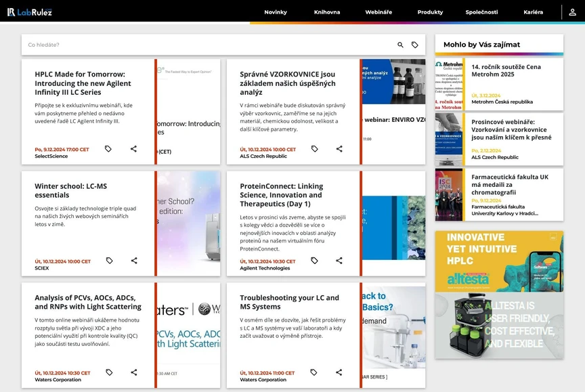Share the ProteinConnect webinar
Screen dimensions: 585x392
click(339, 261)
